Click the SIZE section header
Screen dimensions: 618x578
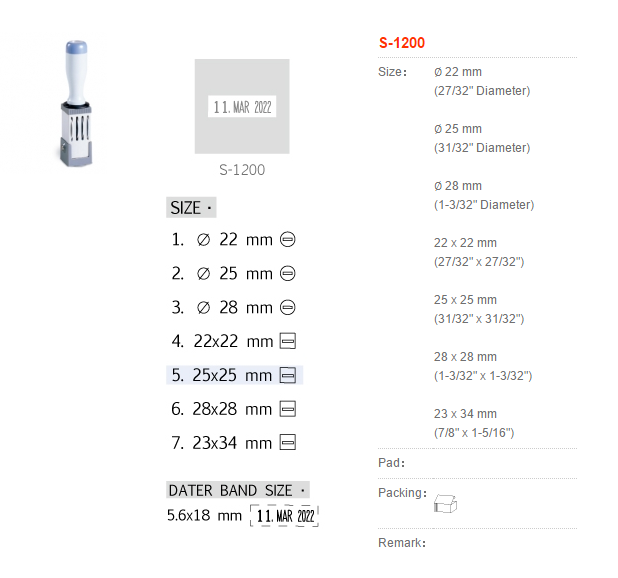[191, 208]
